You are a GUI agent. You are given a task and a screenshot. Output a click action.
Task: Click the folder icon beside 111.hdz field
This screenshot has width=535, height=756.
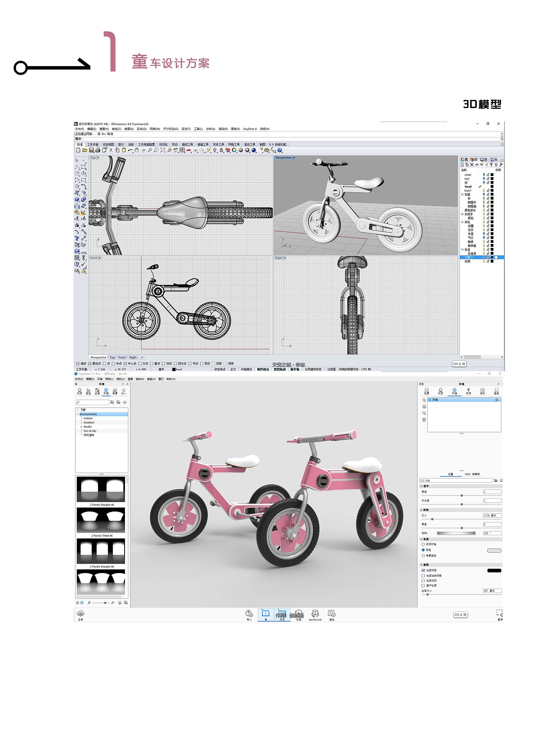[496, 480]
